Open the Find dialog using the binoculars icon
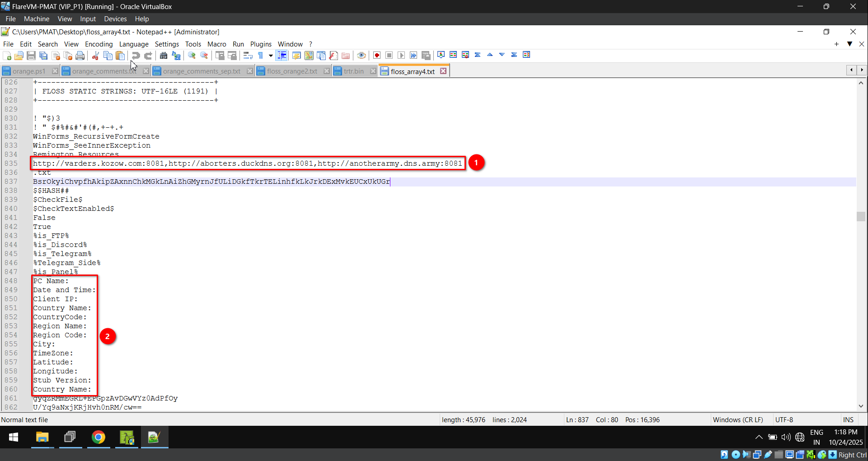 [163, 55]
